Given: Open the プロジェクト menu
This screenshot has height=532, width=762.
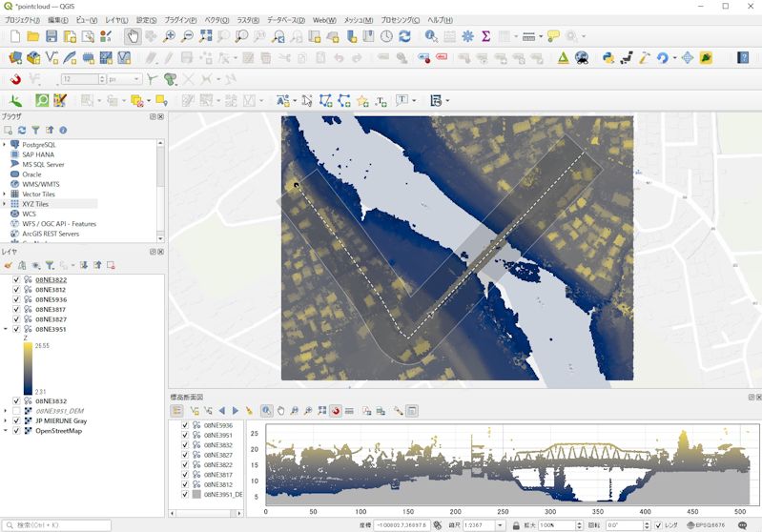Looking at the screenshot, I should pos(22,20).
